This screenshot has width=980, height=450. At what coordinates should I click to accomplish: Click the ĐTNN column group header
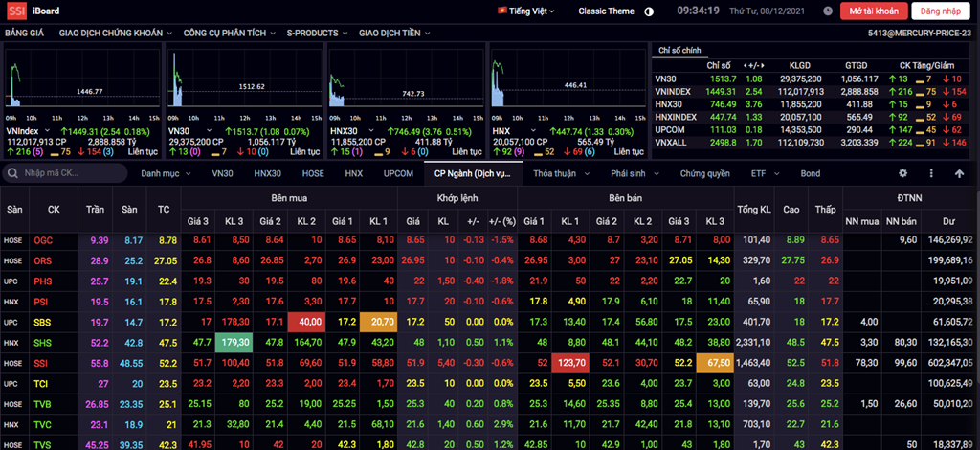[911, 197]
